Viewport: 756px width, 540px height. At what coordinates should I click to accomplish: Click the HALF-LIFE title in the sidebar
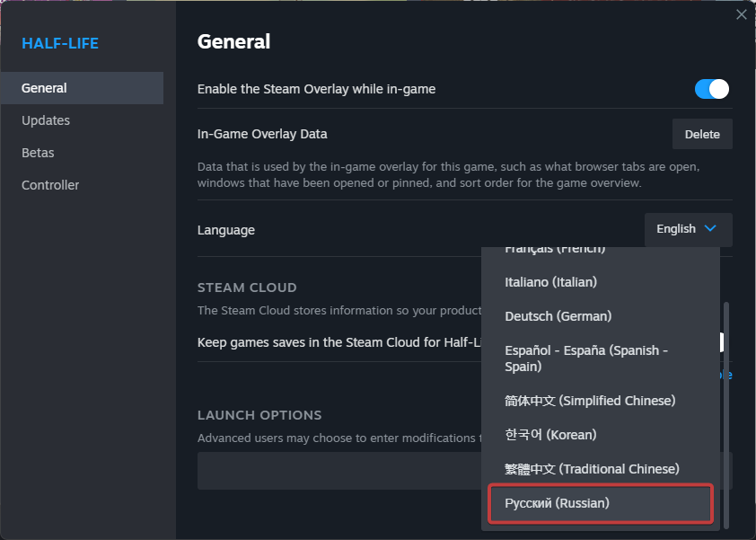(x=60, y=43)
